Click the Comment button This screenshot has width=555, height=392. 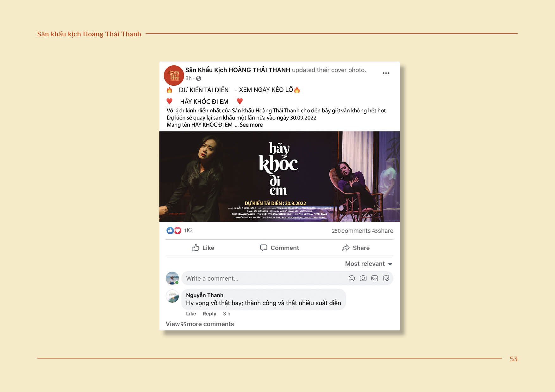click(x=279, y=248)
